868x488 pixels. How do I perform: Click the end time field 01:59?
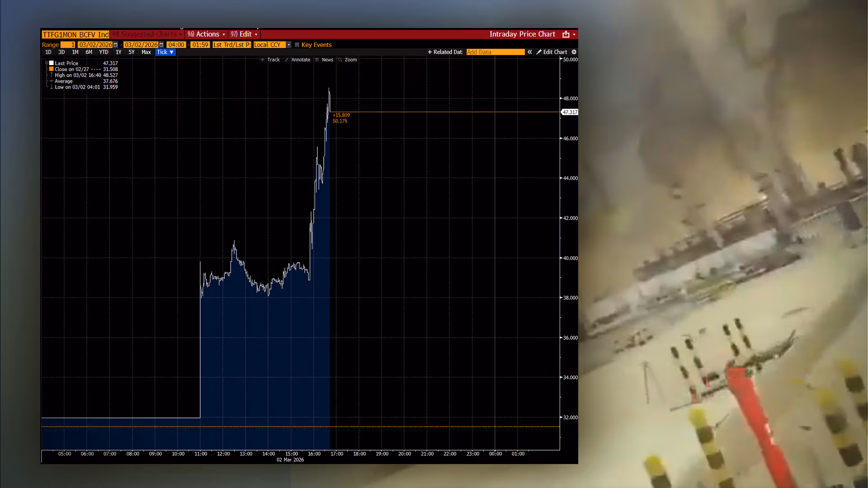[x=200, y=45]
